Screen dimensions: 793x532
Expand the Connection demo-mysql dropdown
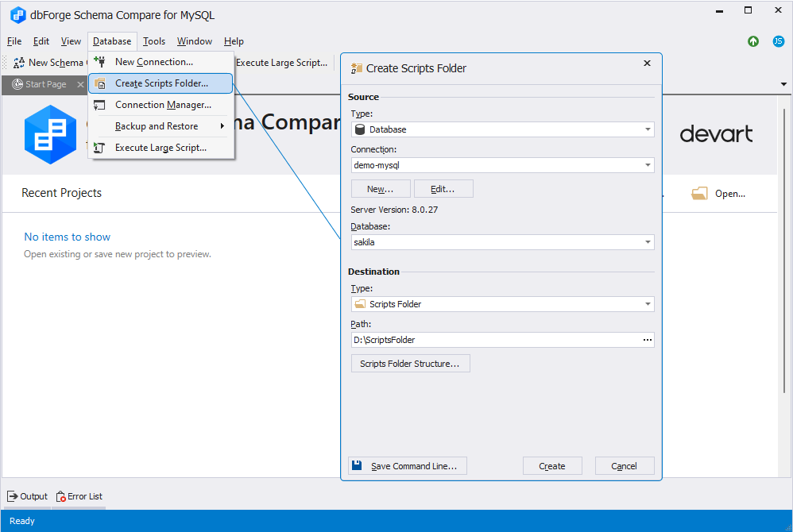[648, 165]
